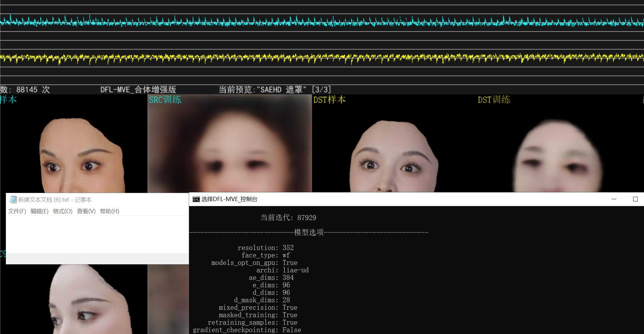This screenshot has width=644, height=334.
Task: Open the 帮助(H) menu in Notepad
Action: [x=109, y=211]
